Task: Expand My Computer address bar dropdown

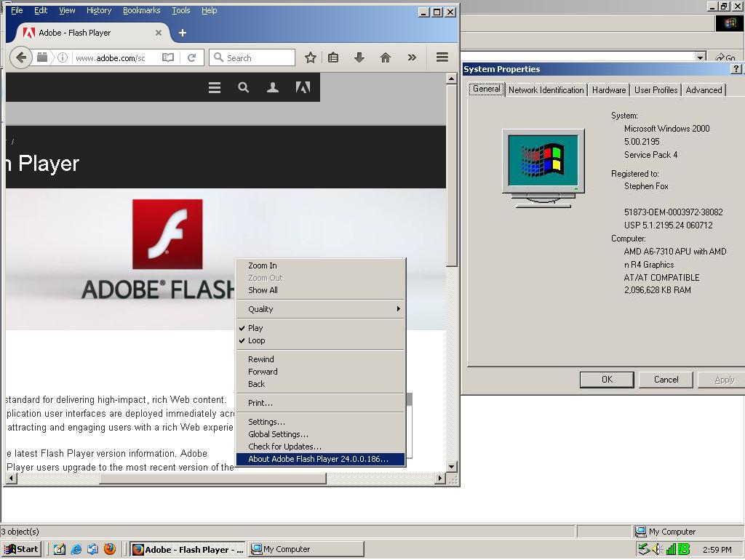Action: [x=700, y=57]
